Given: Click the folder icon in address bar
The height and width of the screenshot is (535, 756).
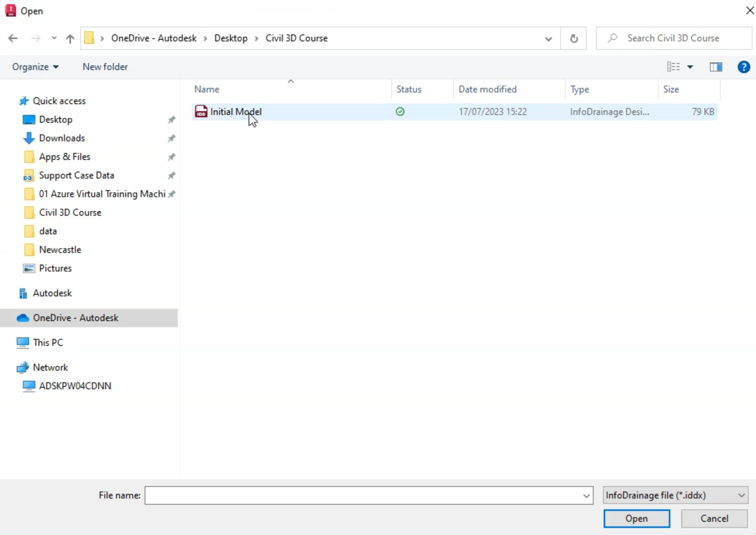Looking at the screenshot, I should (89, 38).
